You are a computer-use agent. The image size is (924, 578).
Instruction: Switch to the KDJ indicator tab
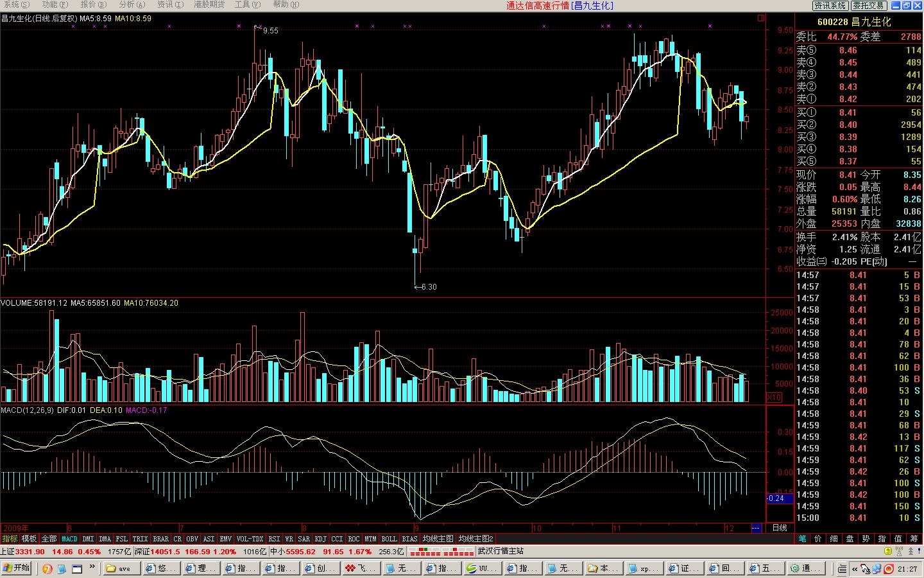pos(321,539)
